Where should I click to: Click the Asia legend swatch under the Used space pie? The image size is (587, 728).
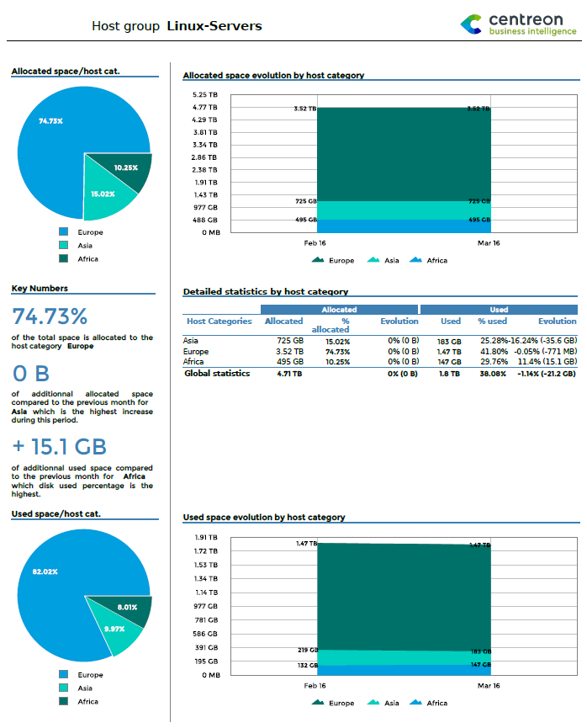(63, 688)
